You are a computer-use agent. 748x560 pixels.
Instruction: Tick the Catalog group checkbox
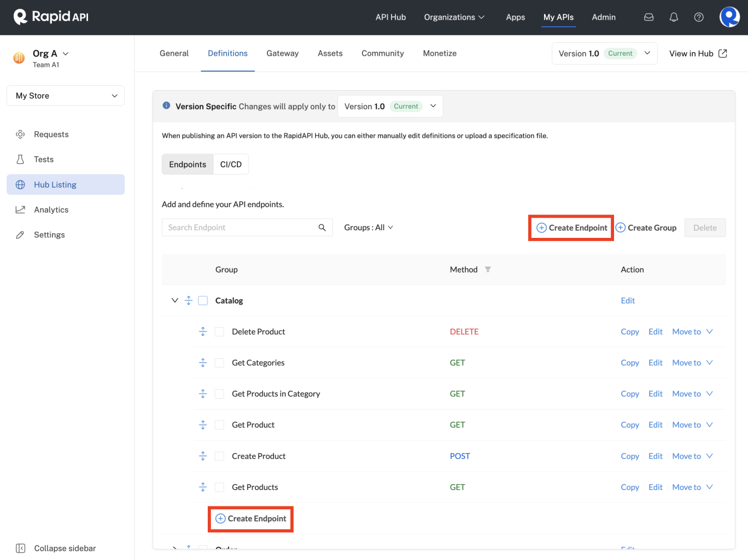tap(203, 301)
